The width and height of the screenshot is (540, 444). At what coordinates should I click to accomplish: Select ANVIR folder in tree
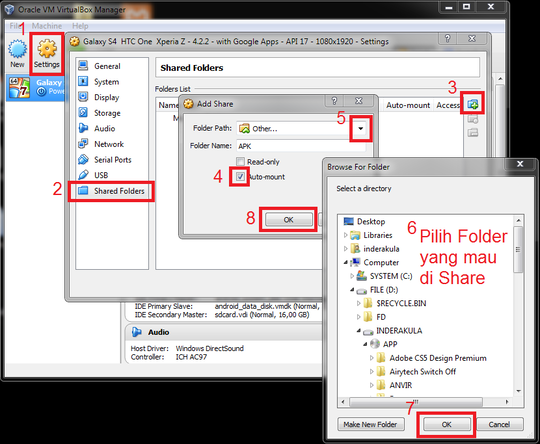tap(401, 385)
